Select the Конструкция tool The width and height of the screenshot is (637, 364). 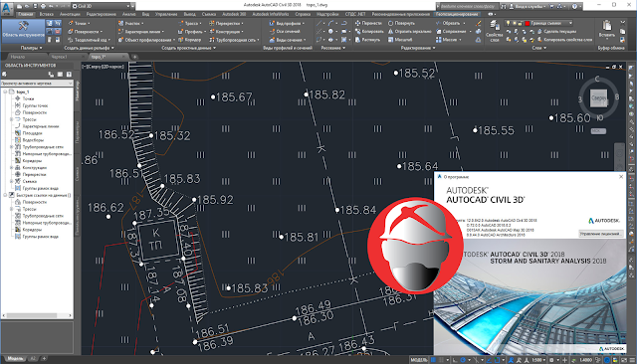tap(226, 31)
